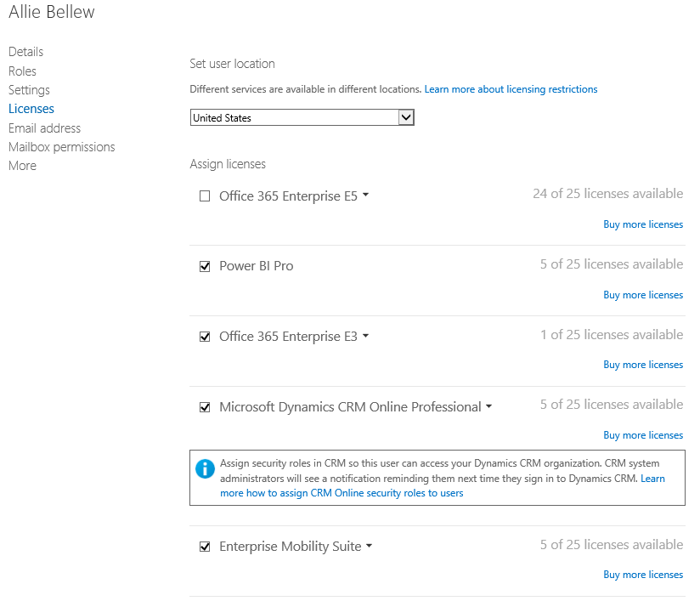Uncheck the Office 365 Enterprise E3 checkbox
Image resolution: width=700 pixels, height=601 pixels.
click(205, 337)
